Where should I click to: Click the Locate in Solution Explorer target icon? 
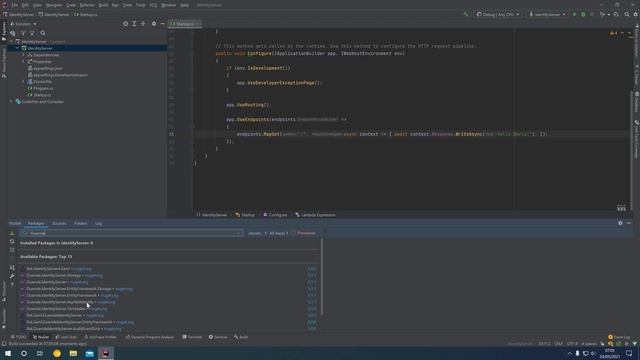coord(125,24)
